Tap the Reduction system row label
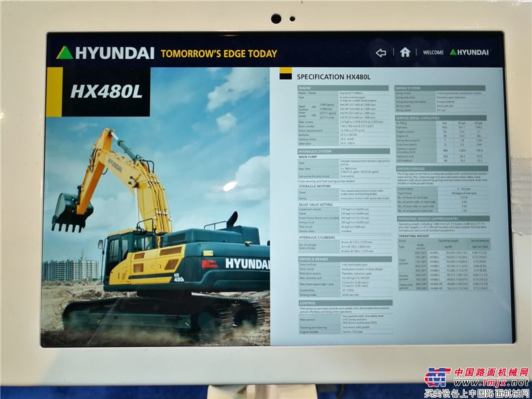 click(310, 273)
